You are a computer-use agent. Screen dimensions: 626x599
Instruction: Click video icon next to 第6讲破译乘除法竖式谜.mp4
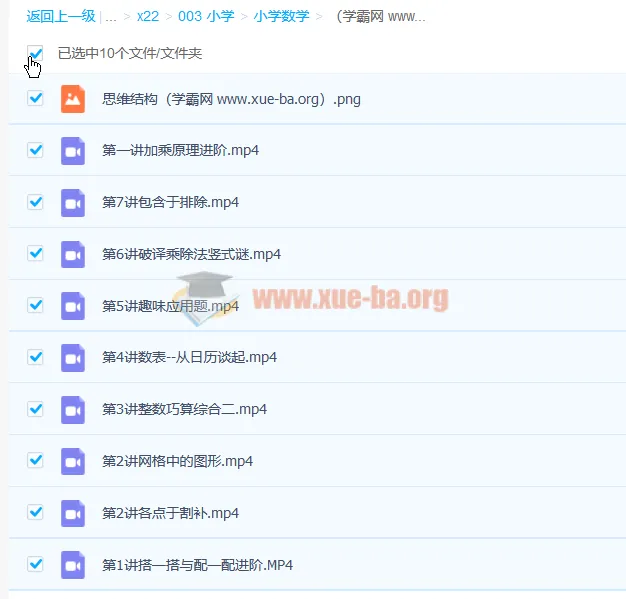[x=72, y=254]
